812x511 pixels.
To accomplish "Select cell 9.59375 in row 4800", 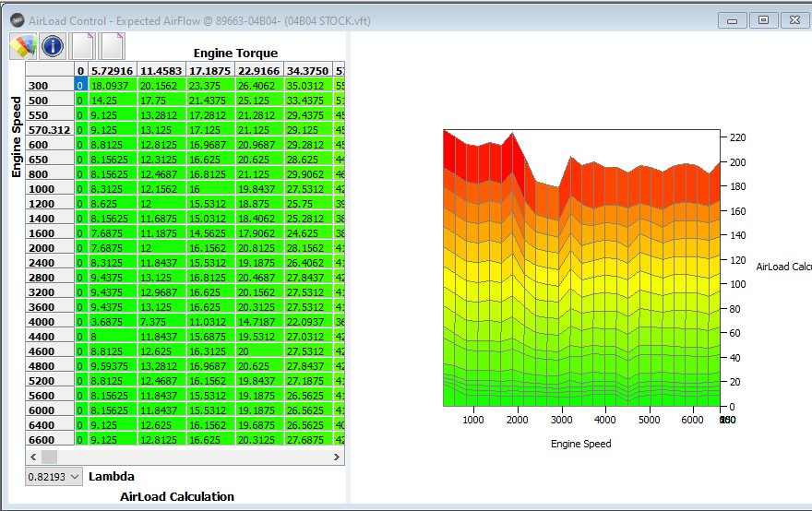I will click(113, 366).
